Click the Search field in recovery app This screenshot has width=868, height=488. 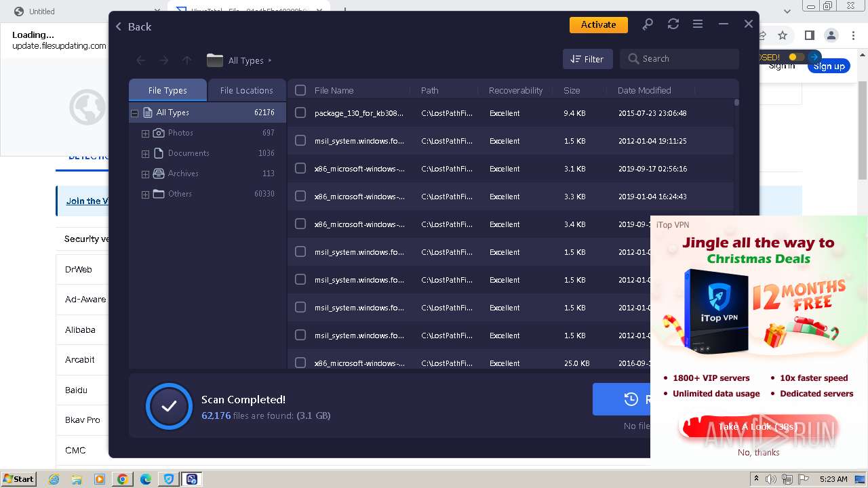679,59
